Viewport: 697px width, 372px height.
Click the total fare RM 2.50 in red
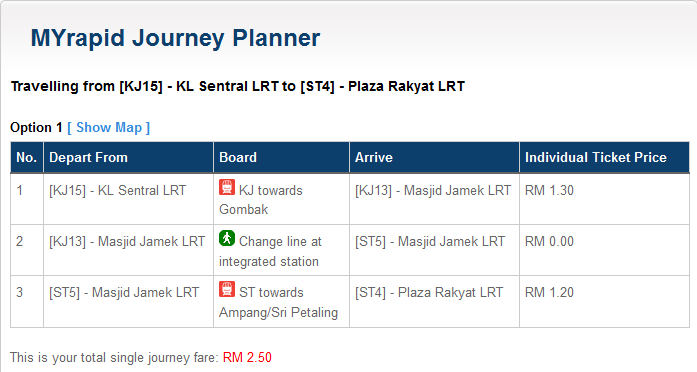pyautogui.click(x=247, y=357)
